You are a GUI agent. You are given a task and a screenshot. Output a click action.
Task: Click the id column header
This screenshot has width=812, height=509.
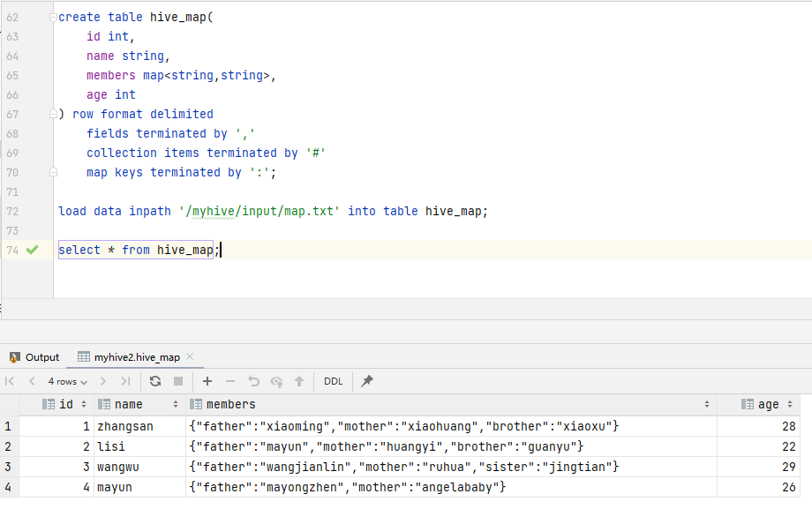56,404
